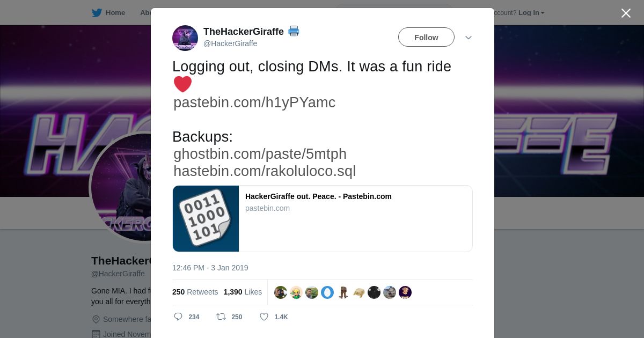Click the blue ring liker avatar
The height and width of the screenshot is (338, 644).
327,292
